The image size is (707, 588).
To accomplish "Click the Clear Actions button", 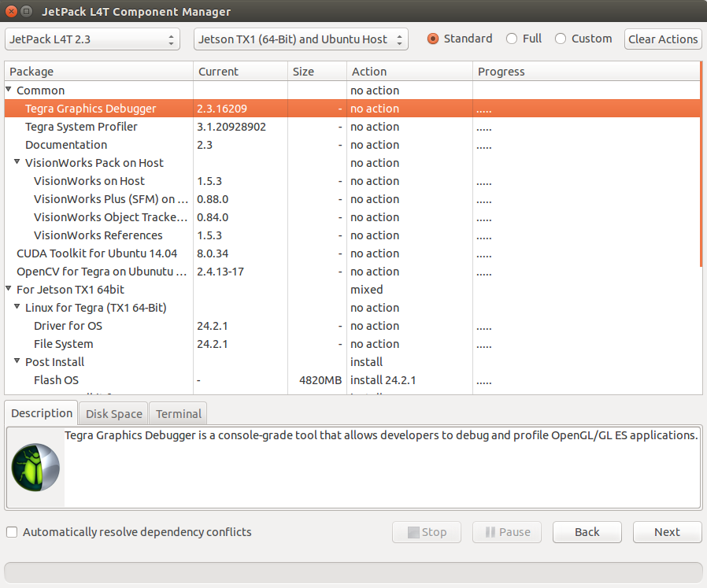I will [x=663, y=39].
